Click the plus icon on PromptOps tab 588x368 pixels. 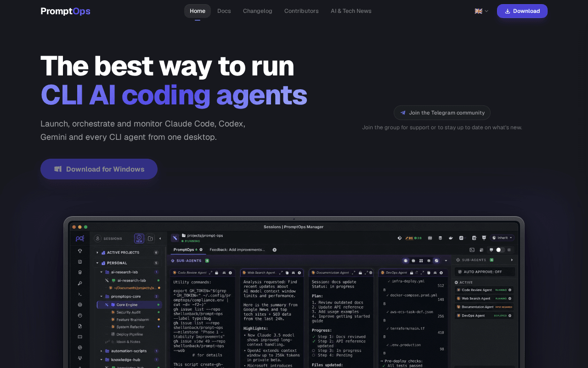point(201,250)
